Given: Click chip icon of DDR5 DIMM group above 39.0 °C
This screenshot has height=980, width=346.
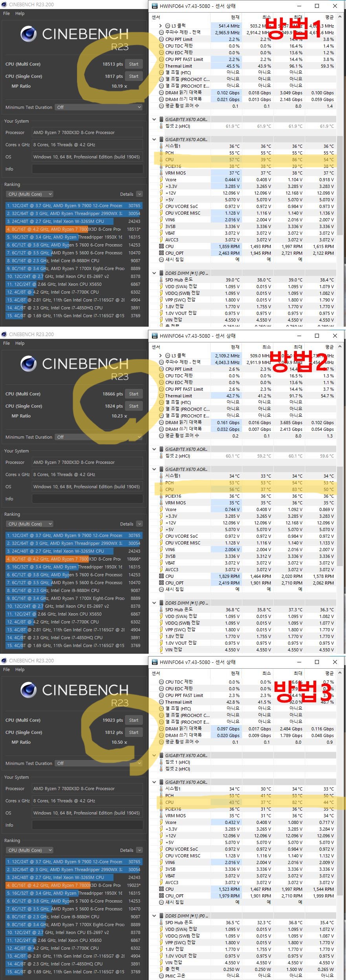Looking at the screenshot, I should [x=161, y=273].
